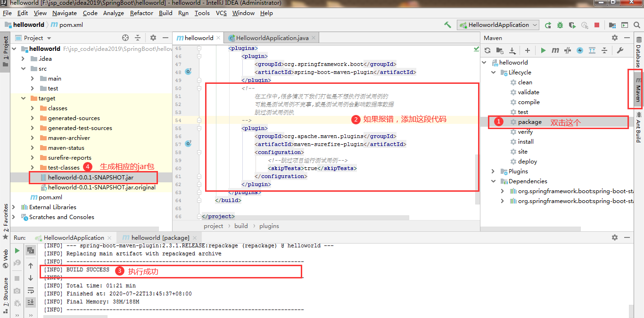Close the helloworld pom editor tab
Image resolution: width=644 pixels, height=318 pixels.
click(x=219, y=38)
